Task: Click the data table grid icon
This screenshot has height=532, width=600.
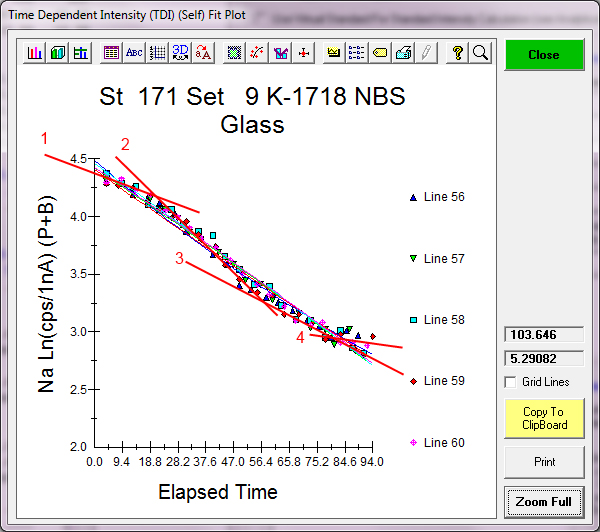Action: 111,53
